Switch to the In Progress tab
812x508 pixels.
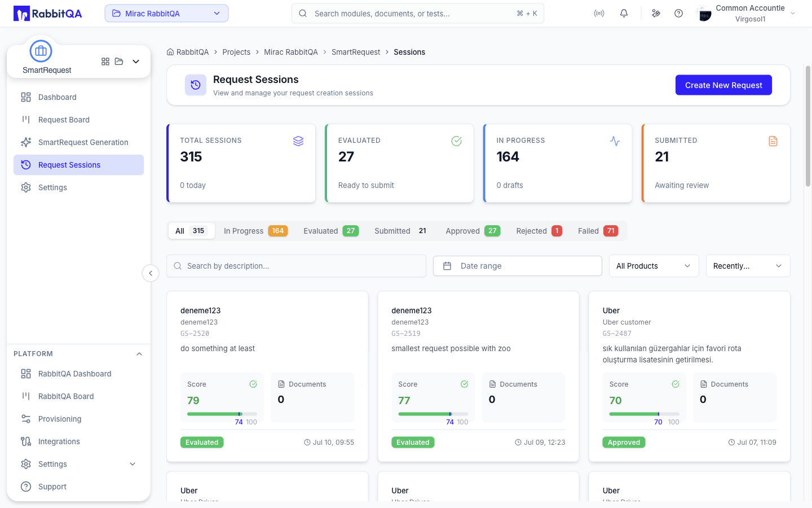point(256,231)
